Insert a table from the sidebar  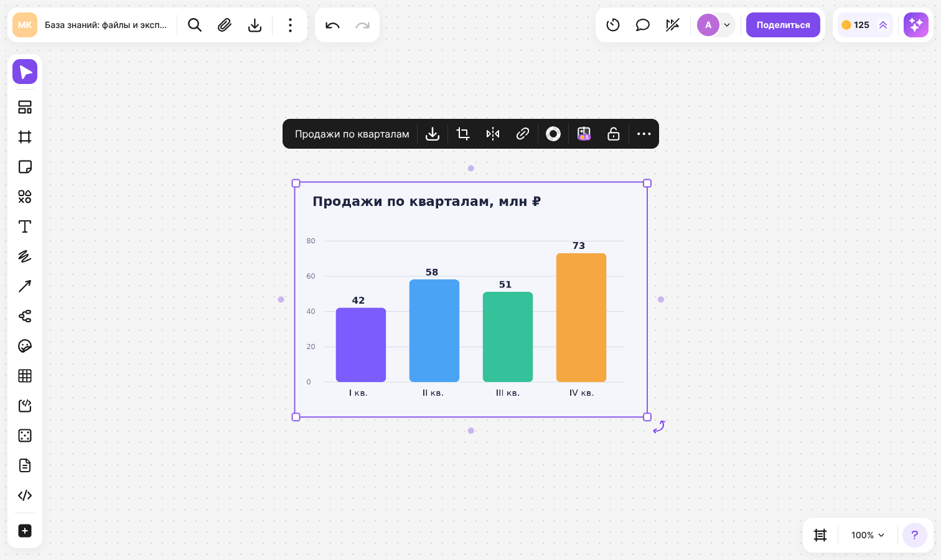point(25,376)
